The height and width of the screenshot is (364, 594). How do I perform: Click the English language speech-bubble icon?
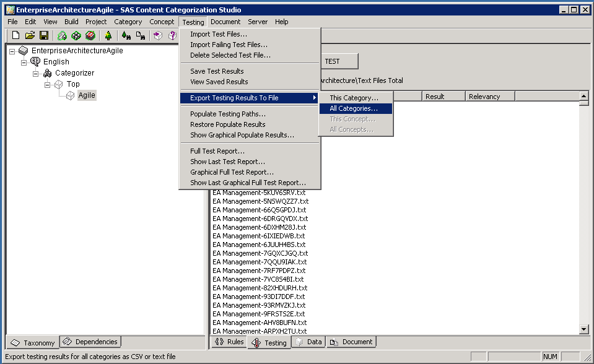(35, 61)
